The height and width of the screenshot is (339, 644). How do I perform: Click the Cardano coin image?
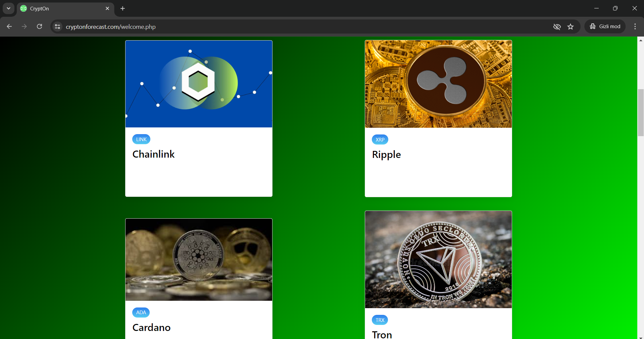(199, 260)
